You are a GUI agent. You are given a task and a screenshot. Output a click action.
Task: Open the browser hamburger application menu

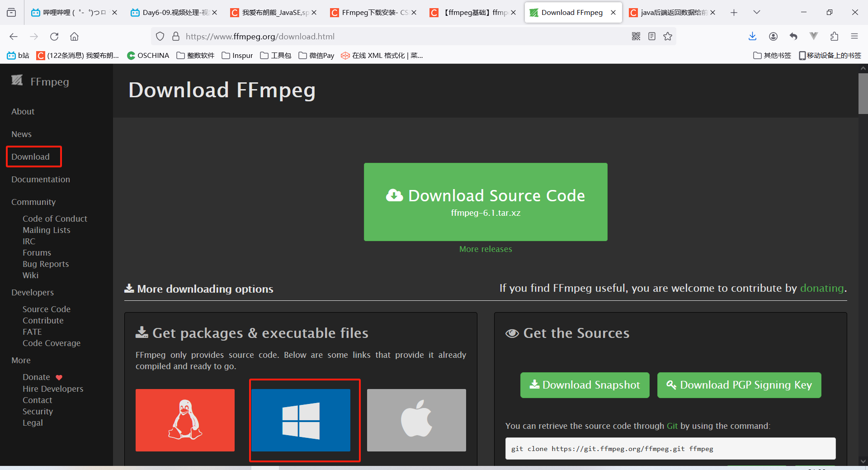tap(854, 37)
